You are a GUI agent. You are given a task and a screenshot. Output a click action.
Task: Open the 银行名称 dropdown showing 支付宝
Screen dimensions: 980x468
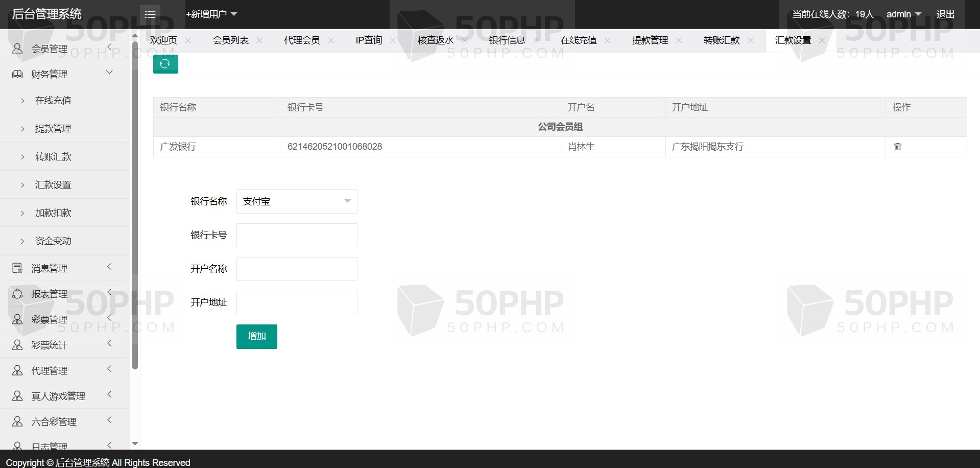tap(296, 201)
